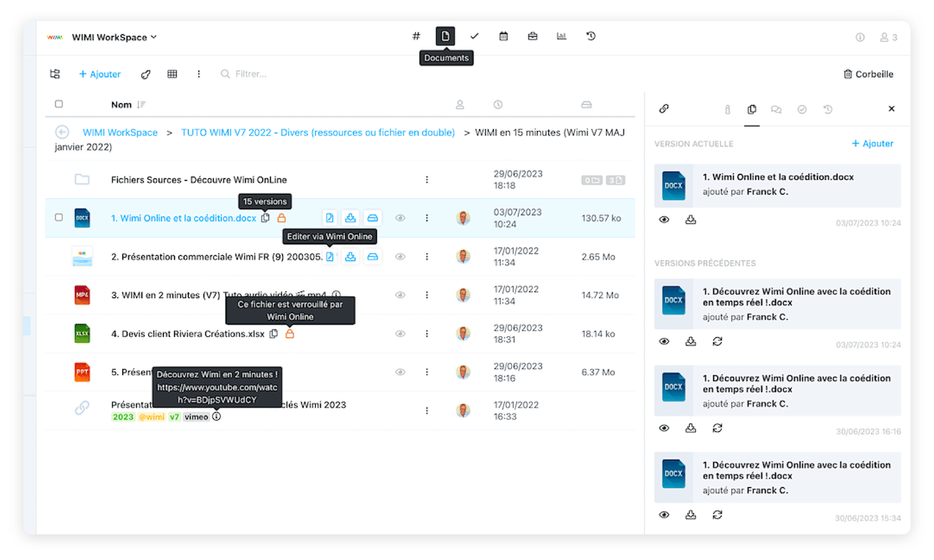Open Wimi Online docx via drive icon

point(372,218)
